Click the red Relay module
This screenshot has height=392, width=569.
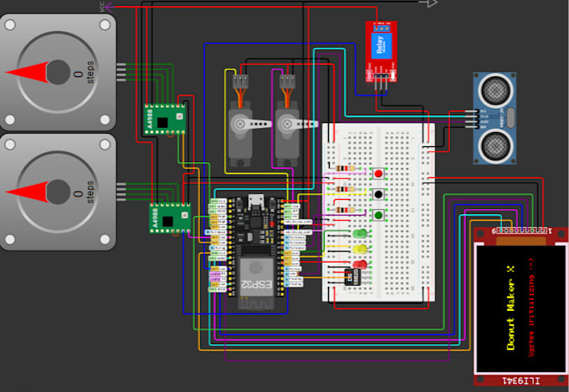pos(381,51)
